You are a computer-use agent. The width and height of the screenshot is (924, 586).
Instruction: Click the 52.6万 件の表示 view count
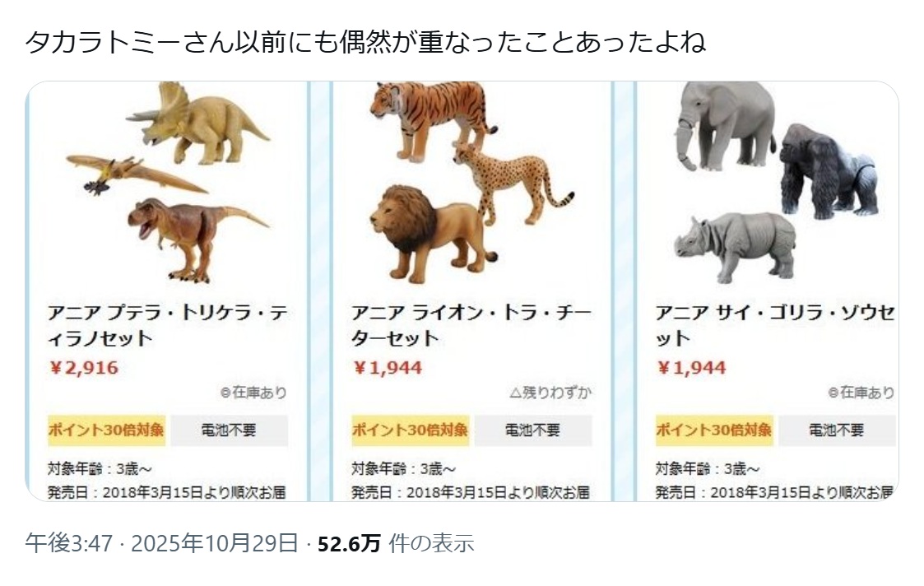pos(395,543)
